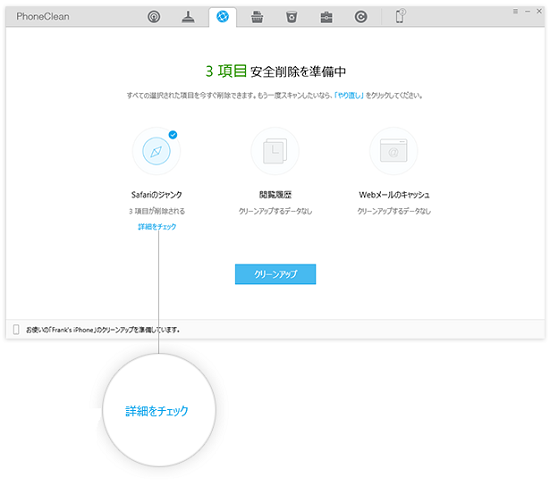Click the browsing history 閲覧履歴 icon
This screenshot has height=486, width=550.
[275, 151]
